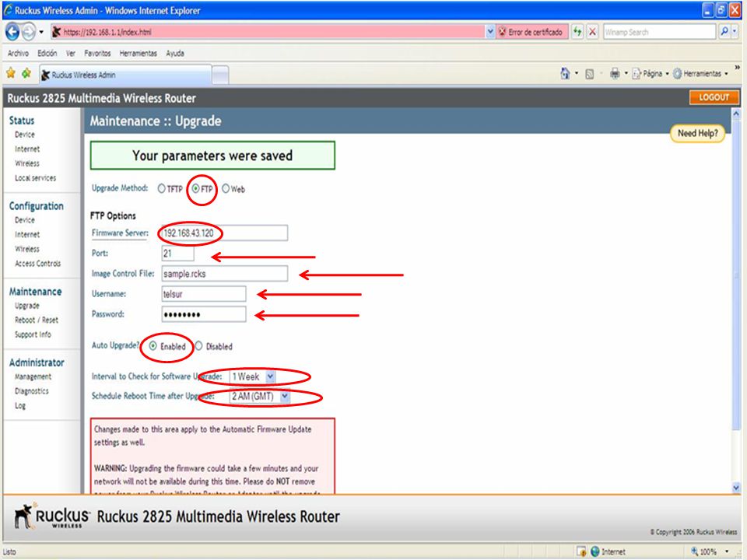Expand the command bar overflow chevron

737,68
